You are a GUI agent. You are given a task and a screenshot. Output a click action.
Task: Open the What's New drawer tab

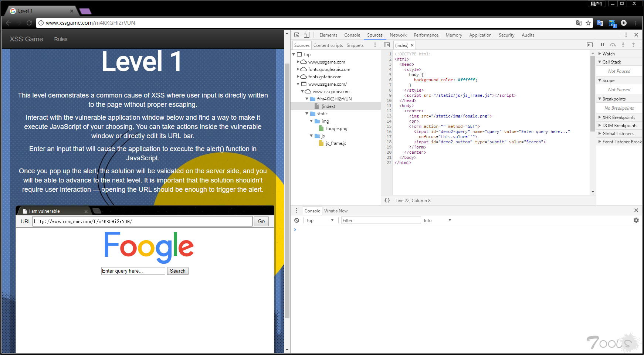coord(336,211)
